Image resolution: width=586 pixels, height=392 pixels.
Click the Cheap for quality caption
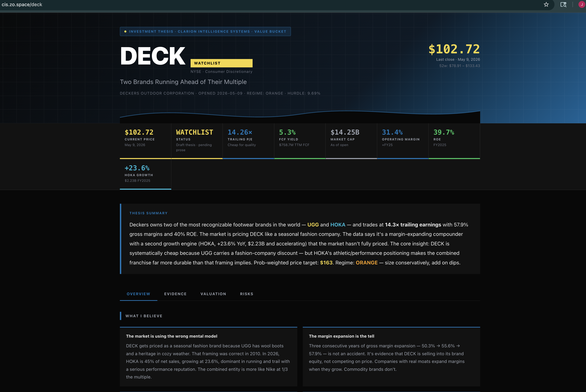242,145
